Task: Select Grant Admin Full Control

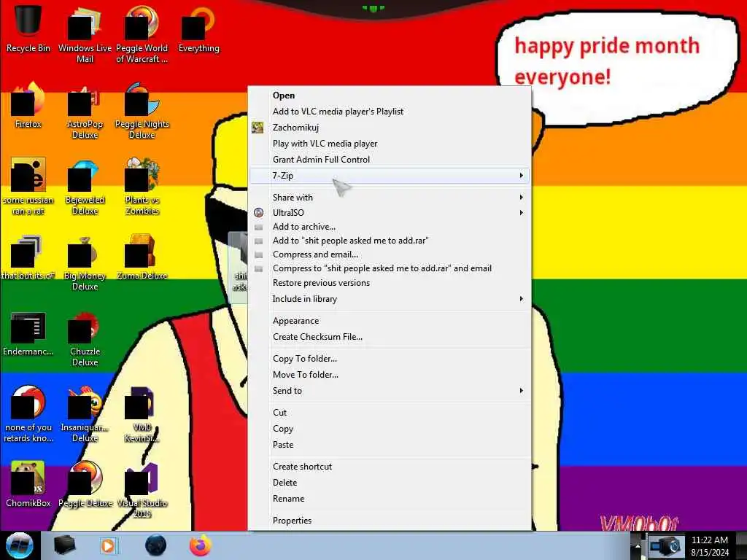Action: click(x=390, y=160)
